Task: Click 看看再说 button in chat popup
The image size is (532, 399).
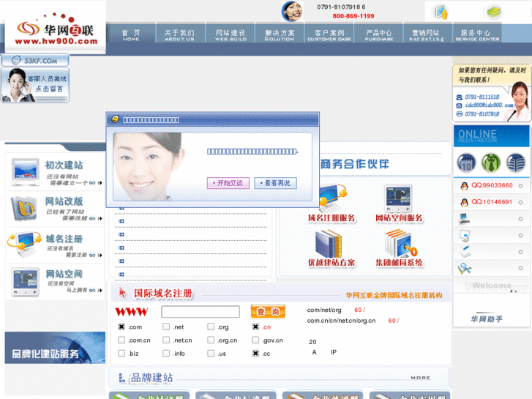Action: coord(275,183)
